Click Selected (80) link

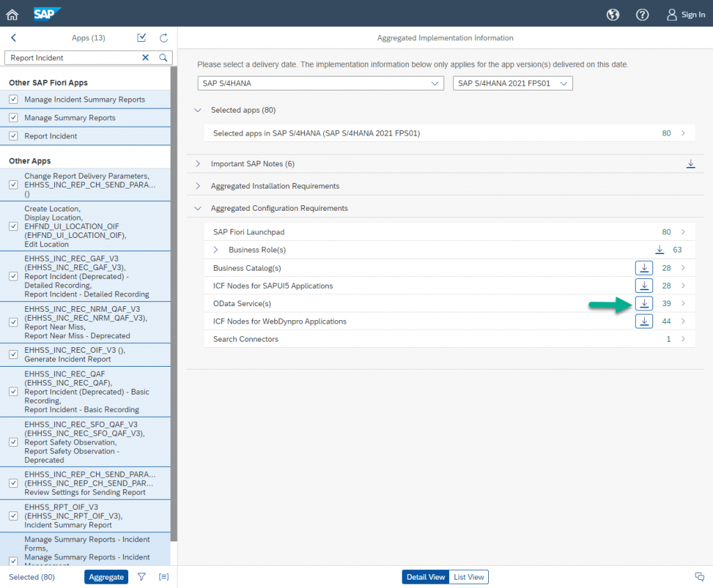(x=32, y=577)
